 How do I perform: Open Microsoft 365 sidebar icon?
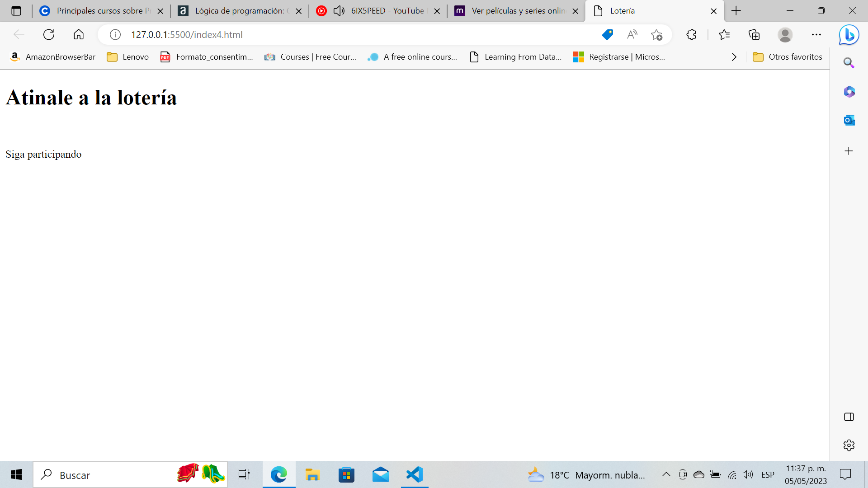[x=849, y=92]
